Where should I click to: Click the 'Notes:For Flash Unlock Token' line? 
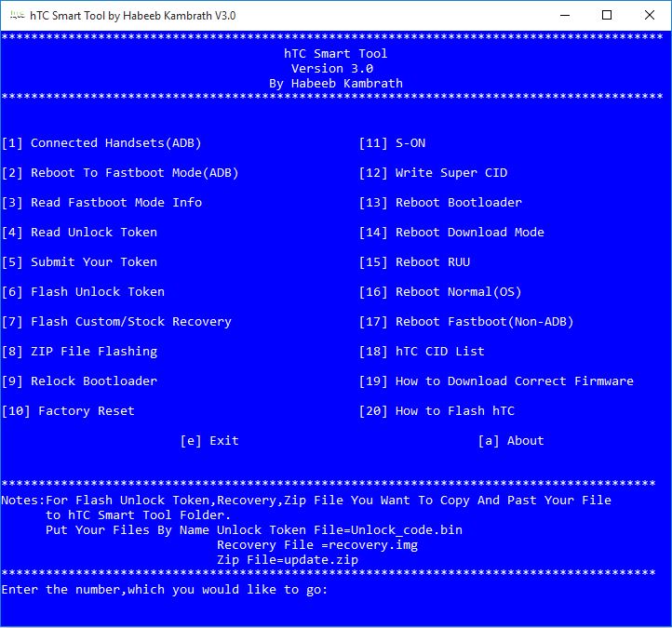click(306, 501)
